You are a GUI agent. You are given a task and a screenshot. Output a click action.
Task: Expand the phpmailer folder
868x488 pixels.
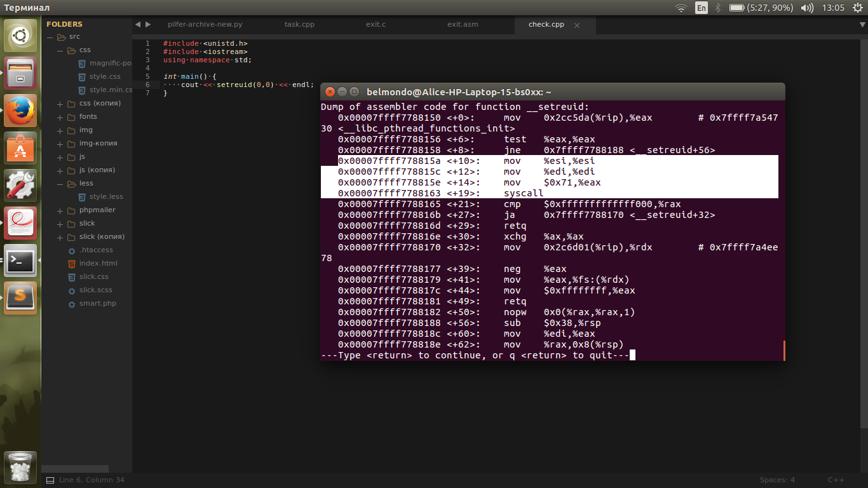[60, 210]
